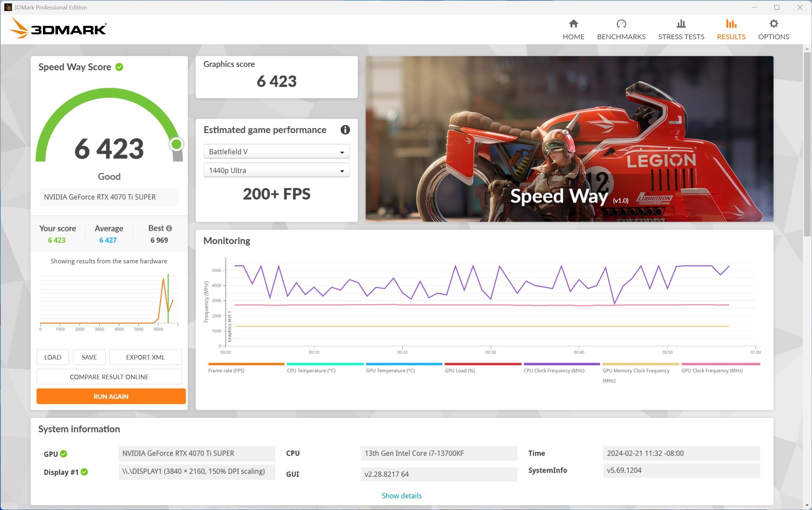
Task: Click the BENCHMARKS menu tab
Action: pyautogui.click(x=621, y=28)
